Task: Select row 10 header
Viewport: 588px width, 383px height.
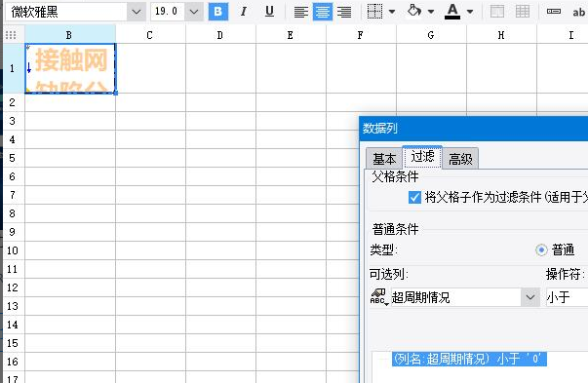Action: pos(14,250)
